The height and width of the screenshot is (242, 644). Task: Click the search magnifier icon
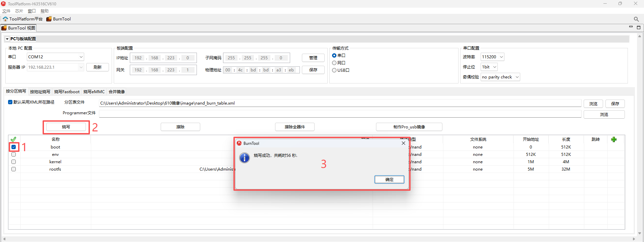(x=636, y=19)
